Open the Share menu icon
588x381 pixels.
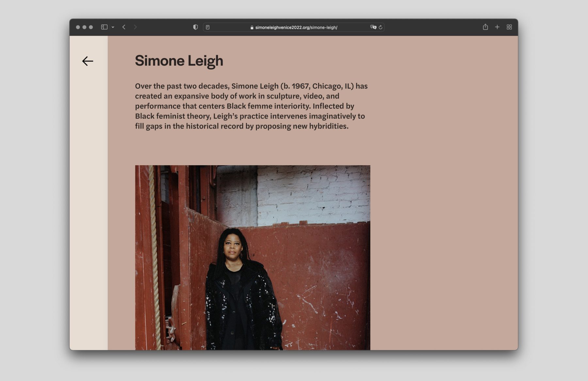[x=485, y=27]
